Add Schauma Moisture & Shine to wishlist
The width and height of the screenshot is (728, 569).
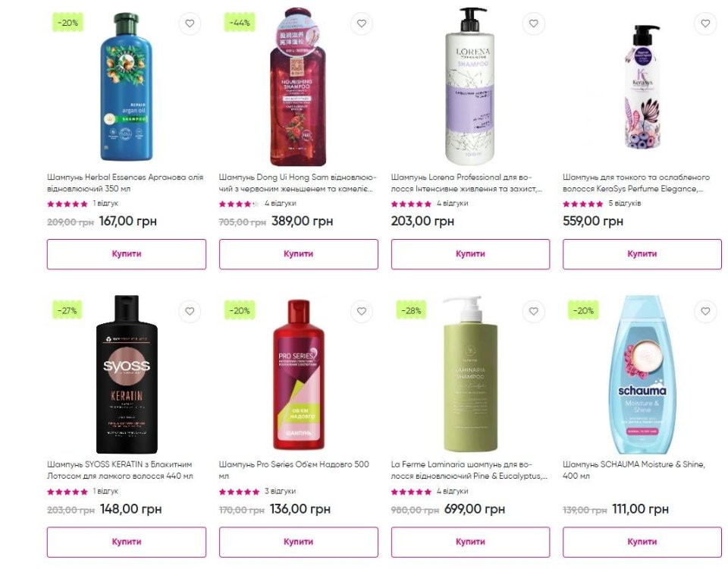click(x=705, y=311)
